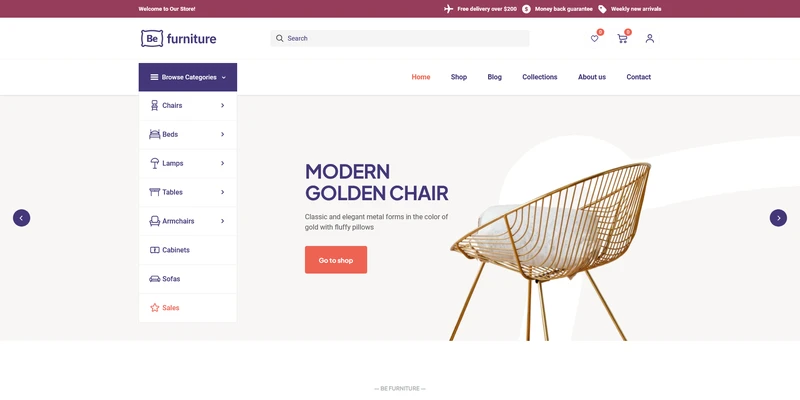Open the wishlist heart icon
This screenshot has width=800, height=400.
click(x=595, y=38)
